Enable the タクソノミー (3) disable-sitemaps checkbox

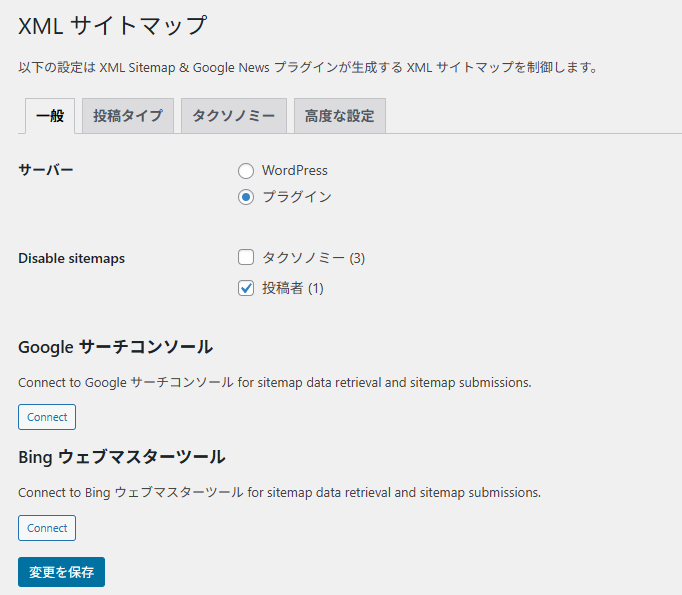(x=246, y=258)
